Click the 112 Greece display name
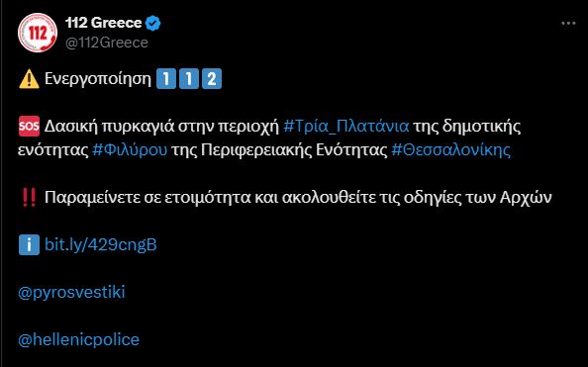 pyautogui.click(x=104, y=23)
